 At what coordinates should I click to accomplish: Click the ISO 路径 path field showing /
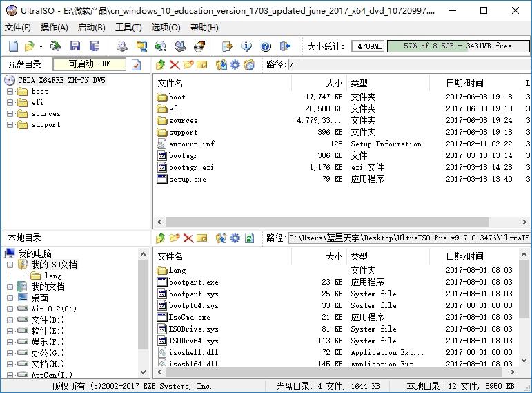[x=409, y=64]
